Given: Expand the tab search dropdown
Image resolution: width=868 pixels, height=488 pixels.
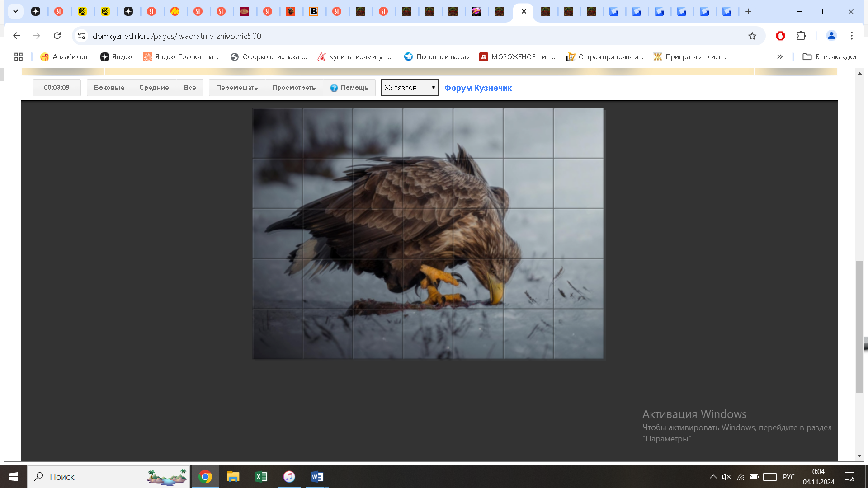Looking at the screenshot, I should click(15, 11).
